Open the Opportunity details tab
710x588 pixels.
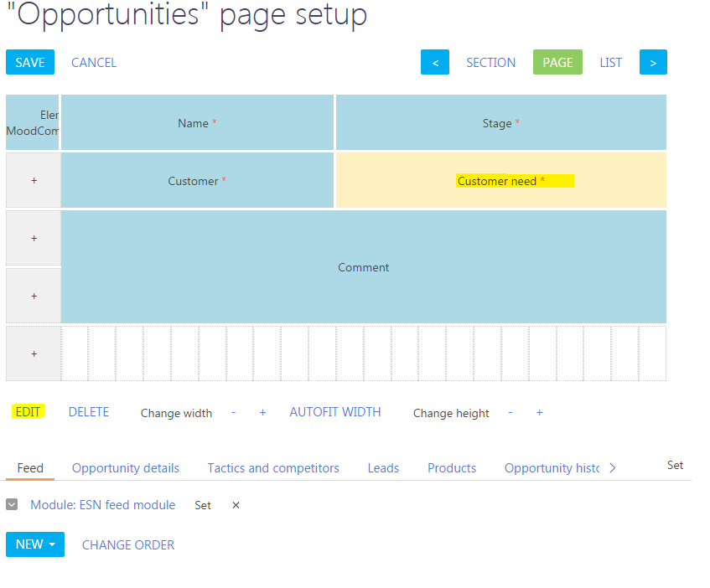(125, 468)
